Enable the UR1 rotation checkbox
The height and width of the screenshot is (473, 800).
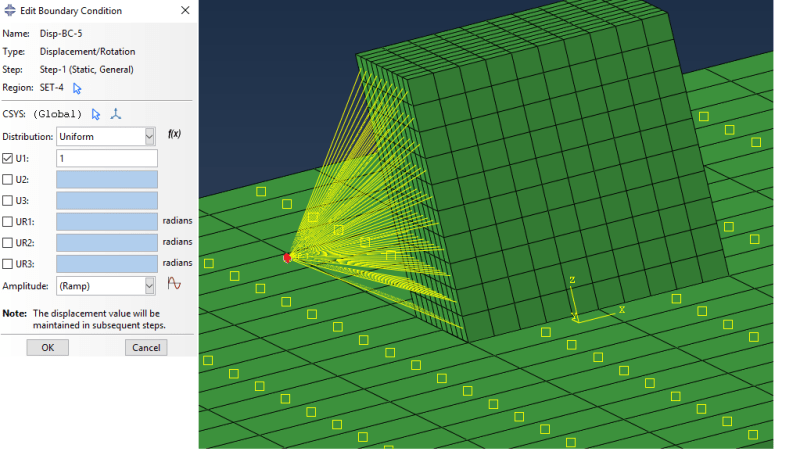click(x=8, y=221)
